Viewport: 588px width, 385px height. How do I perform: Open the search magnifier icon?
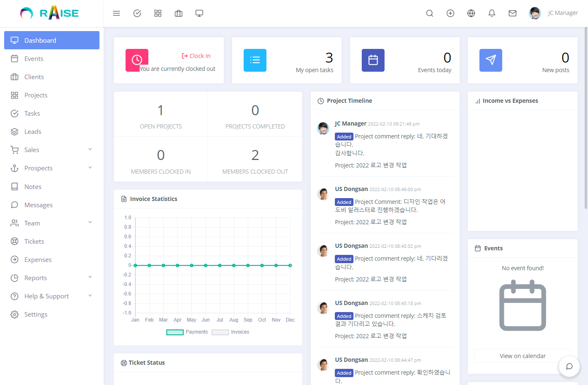[x=430, y=13]
